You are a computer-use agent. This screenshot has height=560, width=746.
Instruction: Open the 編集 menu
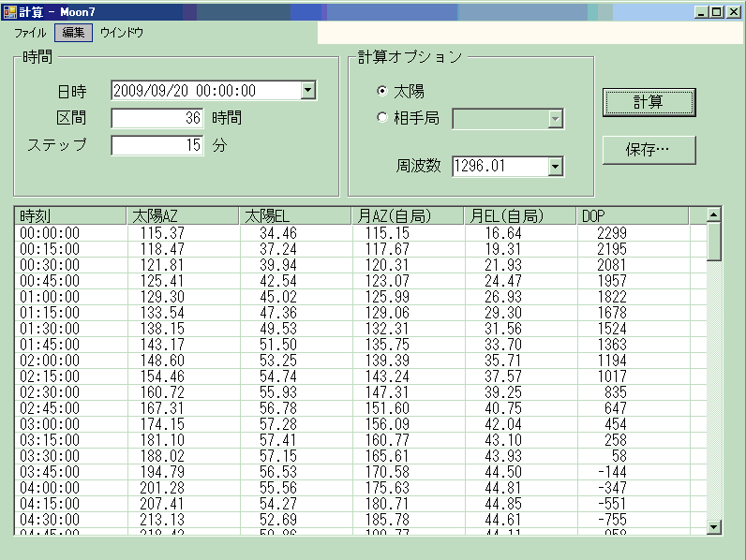73,33
